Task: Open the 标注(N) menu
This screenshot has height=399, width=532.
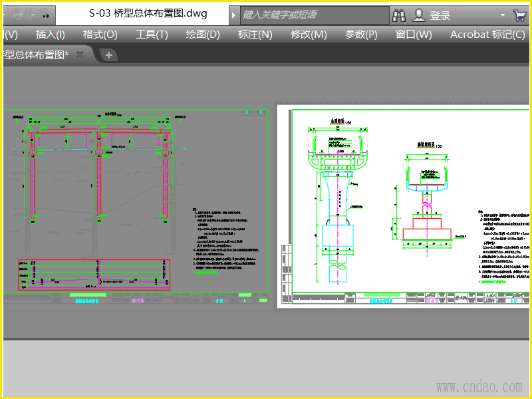Action: (255, 35)
